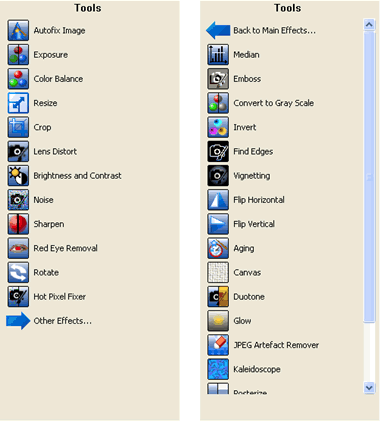Open the Lens Distort icon
Viewport: 380px width, 422px height.
[18, 151]
